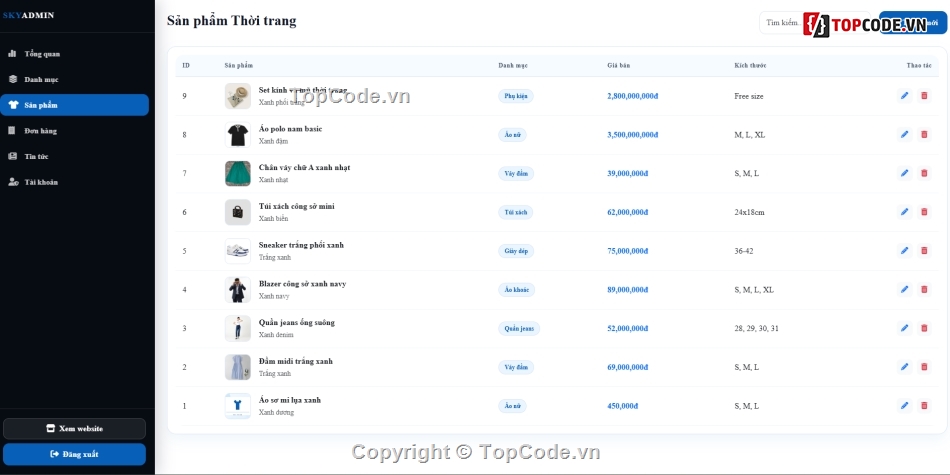950x475 pixels.
Task: Delete Áo polo nam basic via trash icon
Action: (924, 135)
